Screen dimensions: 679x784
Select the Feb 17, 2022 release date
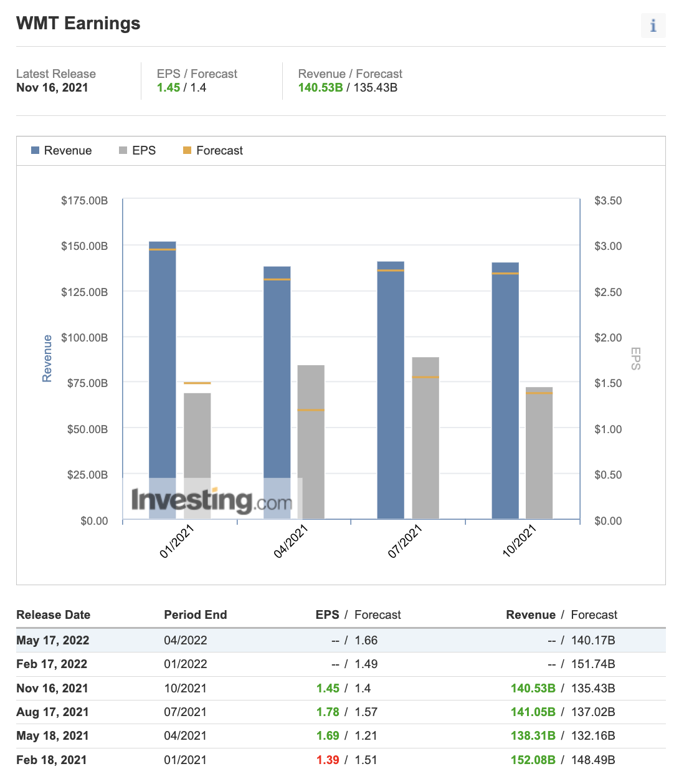point(52,664)
